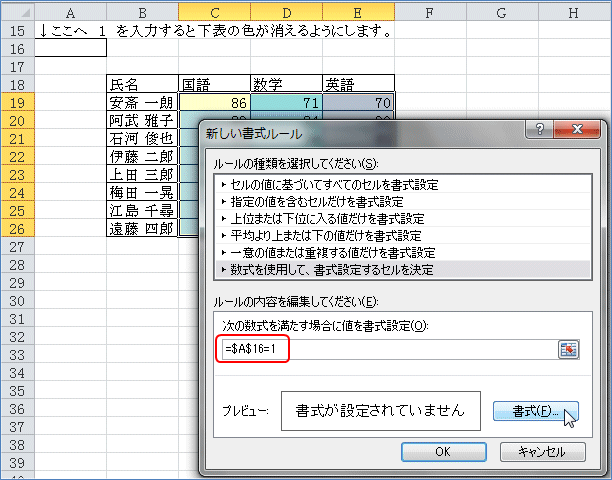Select column H header
612x480 pixels.
click(575, 12)
